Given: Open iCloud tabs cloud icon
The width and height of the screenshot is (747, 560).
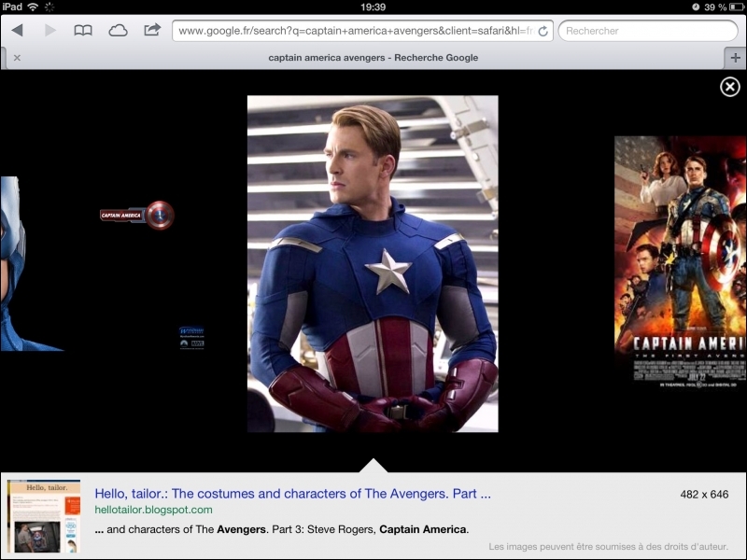Looking at the screenshot, I should coord(118,31).
